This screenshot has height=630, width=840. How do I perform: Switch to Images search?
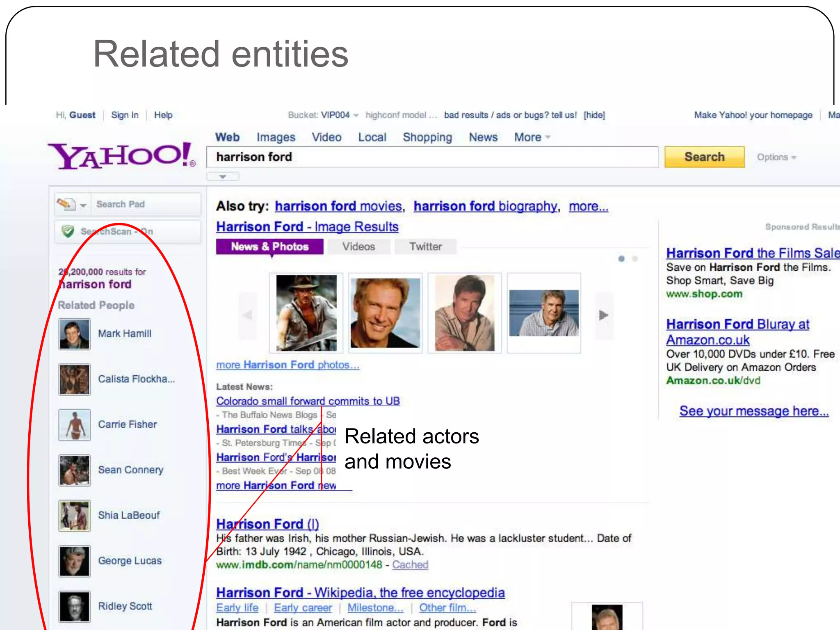[x=276, y=137]
